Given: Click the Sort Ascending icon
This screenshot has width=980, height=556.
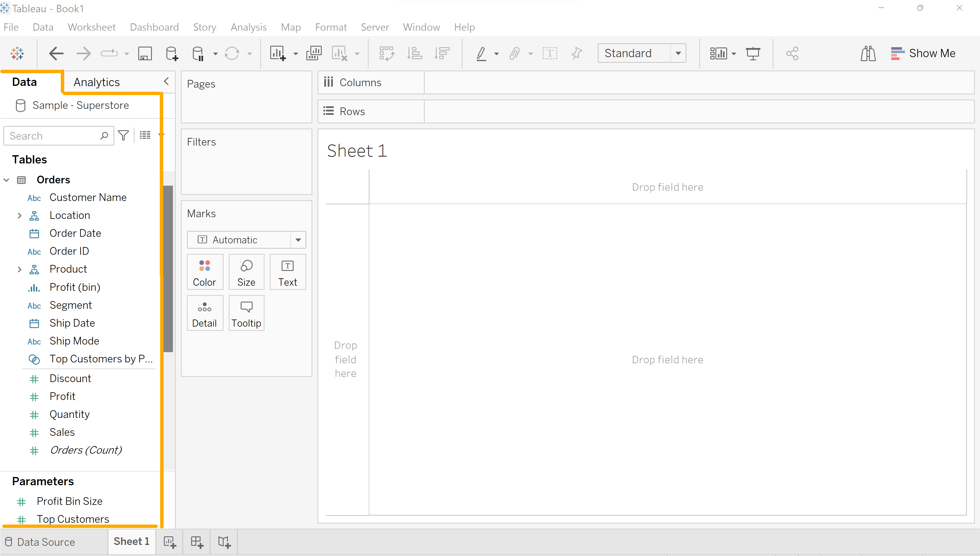Looking at the screenshot, I should pos(414,53).
